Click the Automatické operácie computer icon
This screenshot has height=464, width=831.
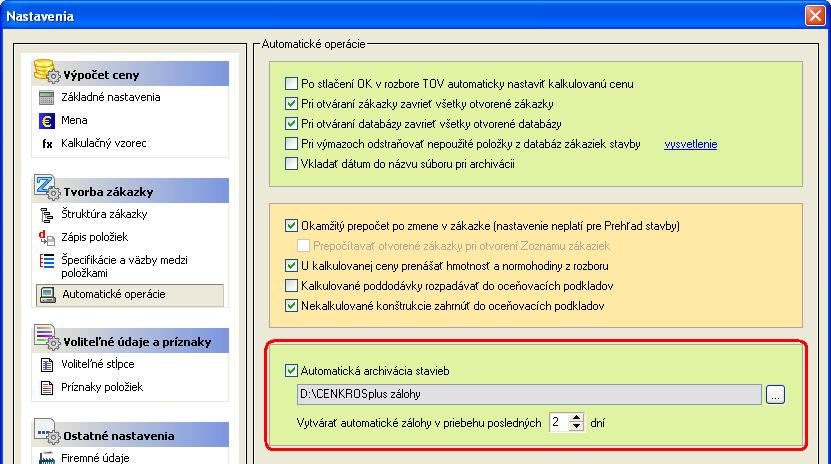[x=48, y=295]
